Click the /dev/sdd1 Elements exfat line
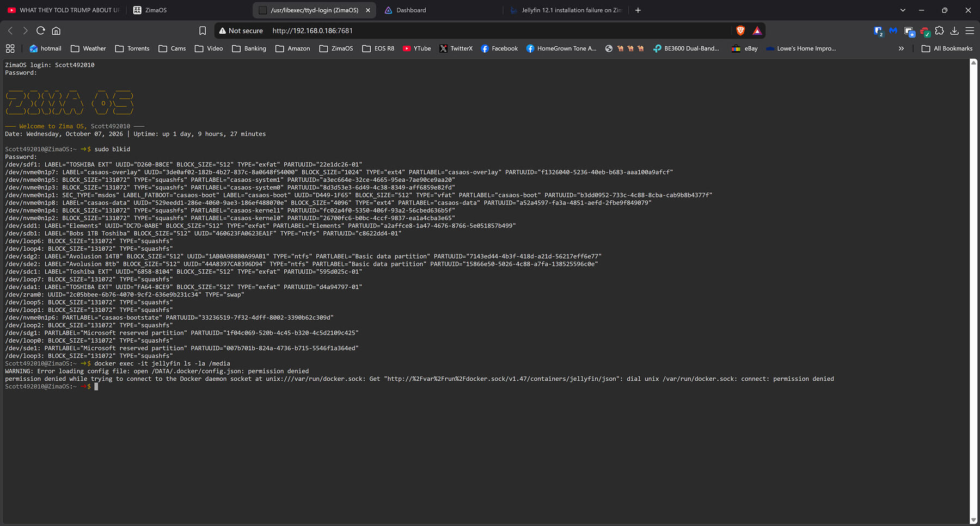The height and width of the screenshot is (526, 980). coord(260,226)
